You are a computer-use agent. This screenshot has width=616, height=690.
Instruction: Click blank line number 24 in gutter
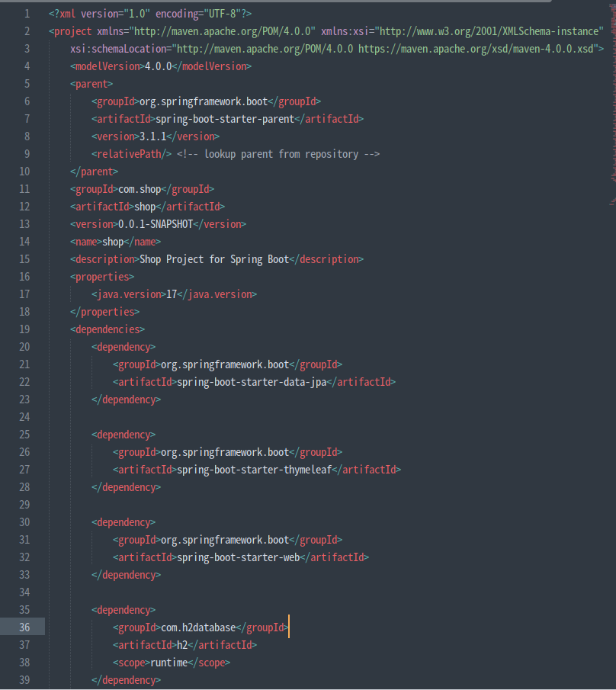[24, 417]
